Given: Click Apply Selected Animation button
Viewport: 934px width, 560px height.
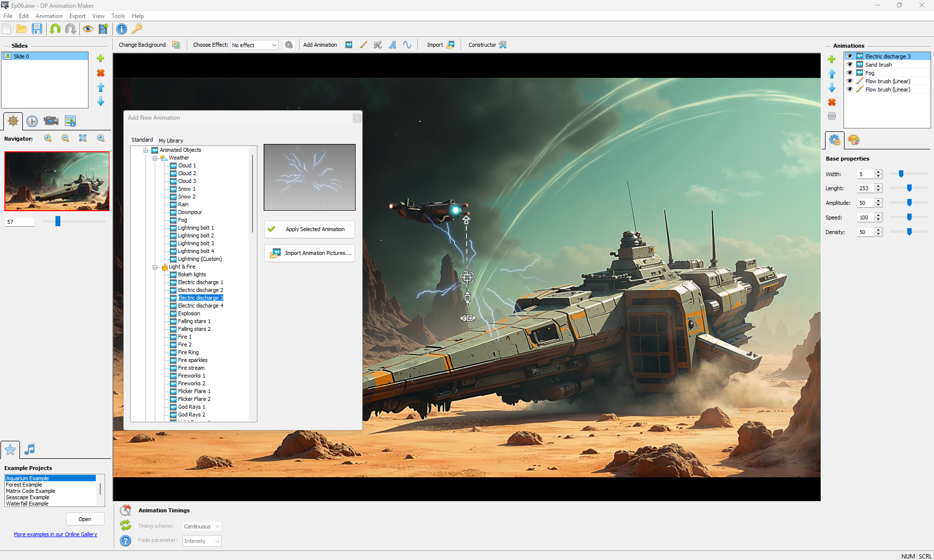Looking at the screenshot, I should click(309, 229).
